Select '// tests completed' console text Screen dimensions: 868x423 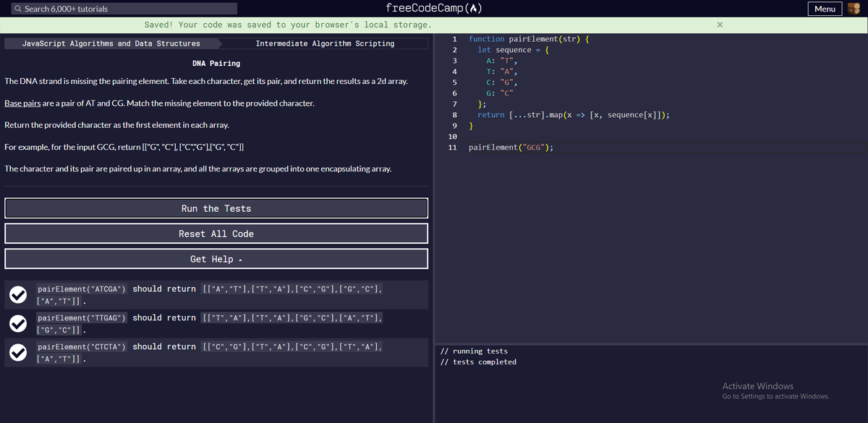pyautogui.click(x=479, y=362)
